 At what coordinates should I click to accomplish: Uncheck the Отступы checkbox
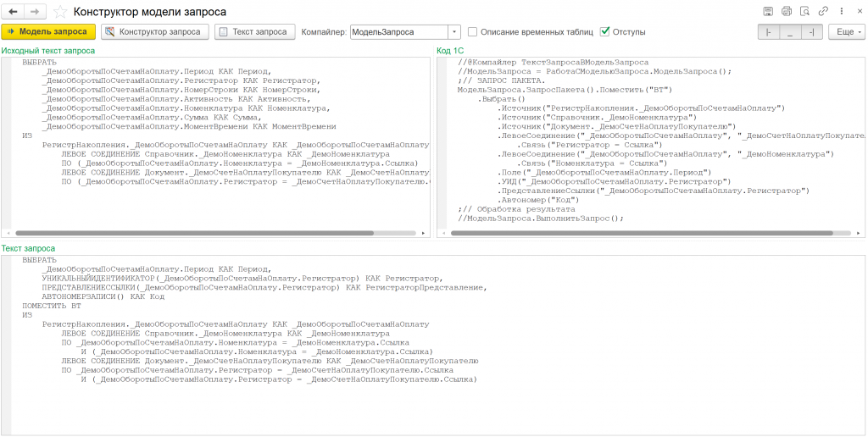[x=604, y=32]
